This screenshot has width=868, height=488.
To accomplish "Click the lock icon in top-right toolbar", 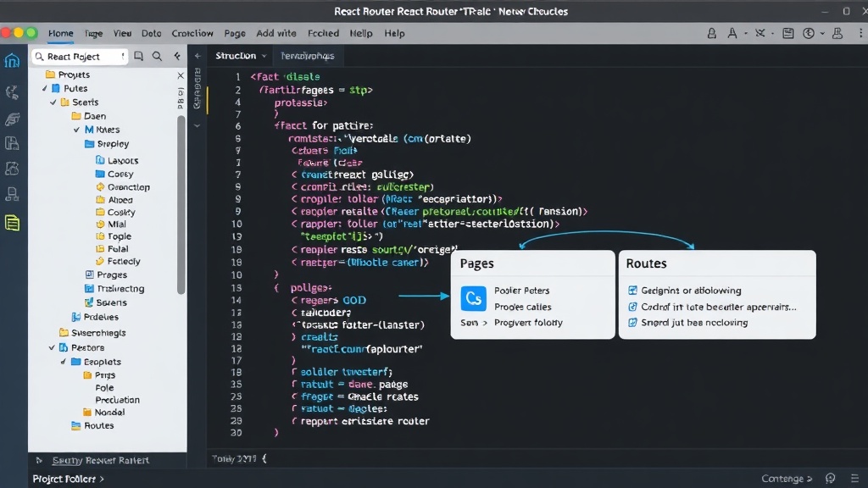I will (x=712, y=33).
